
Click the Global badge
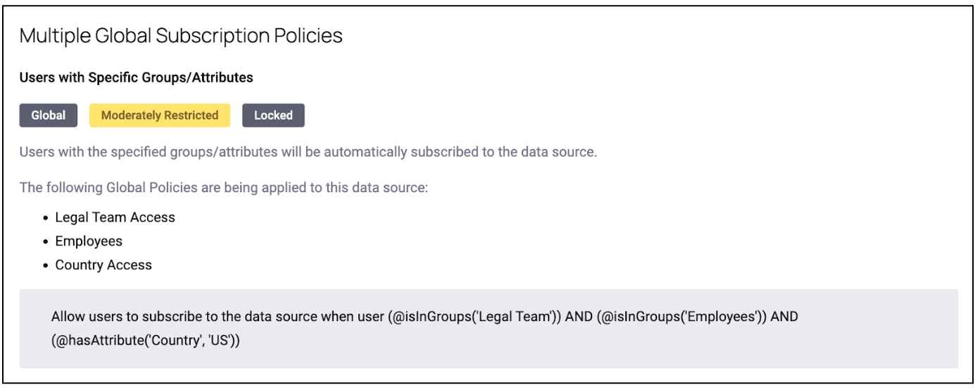(x=48, y=115)
